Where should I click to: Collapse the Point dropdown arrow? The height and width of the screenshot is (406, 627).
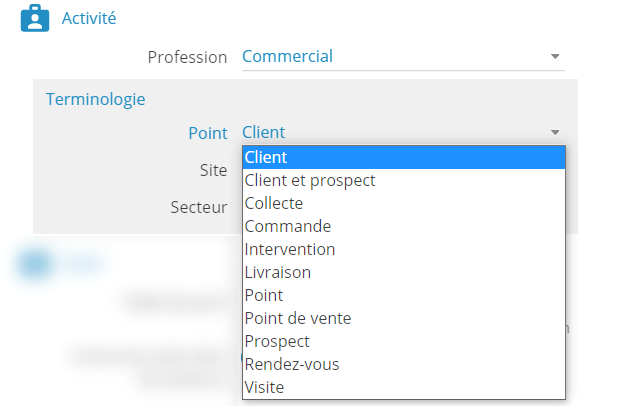coord(555,132)
